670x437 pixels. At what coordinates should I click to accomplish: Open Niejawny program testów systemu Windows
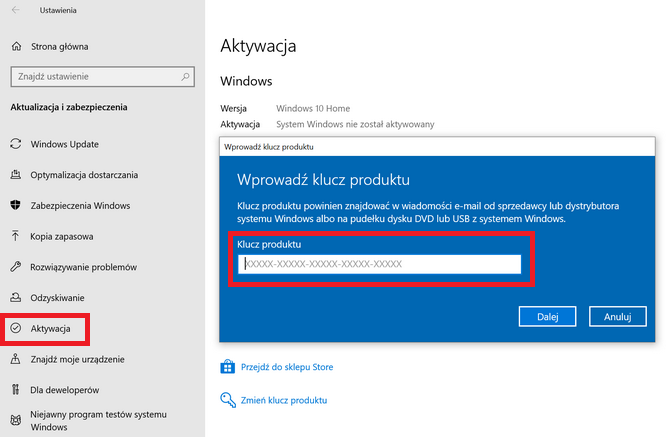pos(98,421)
